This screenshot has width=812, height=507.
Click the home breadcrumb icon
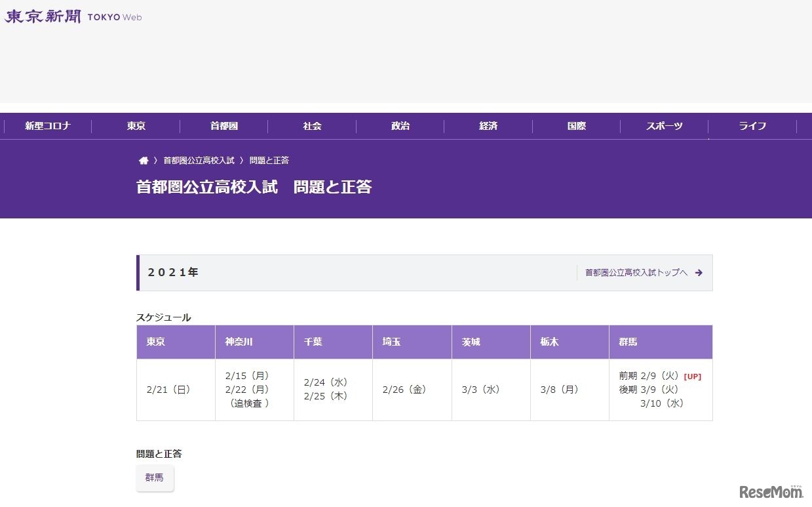coord(144,159)
